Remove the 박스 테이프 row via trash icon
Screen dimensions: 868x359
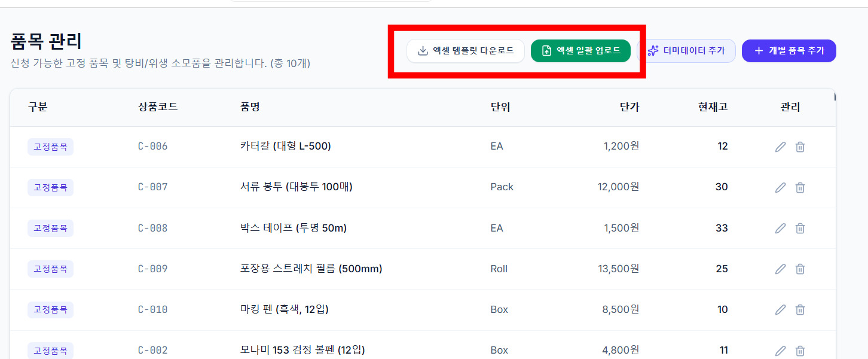tap(800, 228)
